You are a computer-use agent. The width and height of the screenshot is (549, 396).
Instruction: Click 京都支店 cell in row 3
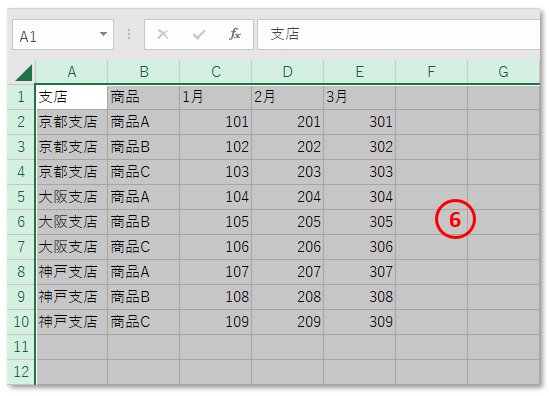click(x=71, y=147)
